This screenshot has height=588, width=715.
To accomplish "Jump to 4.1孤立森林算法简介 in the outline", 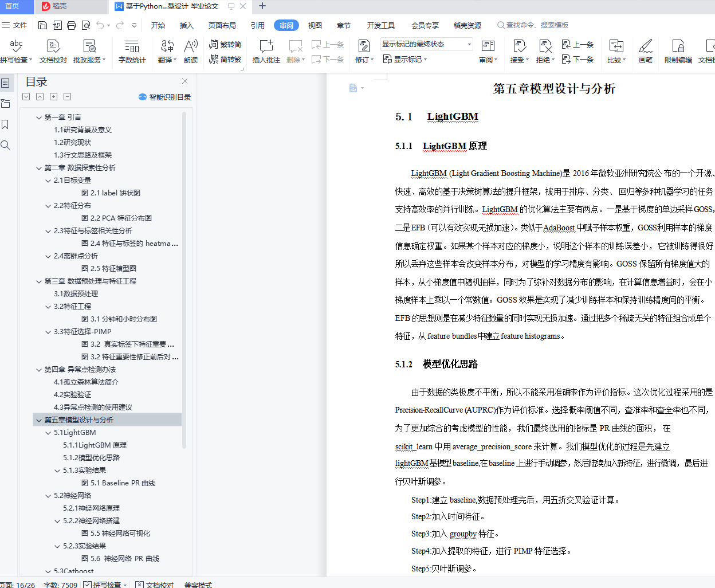I will pyautogui.click(x=87, y=382).
